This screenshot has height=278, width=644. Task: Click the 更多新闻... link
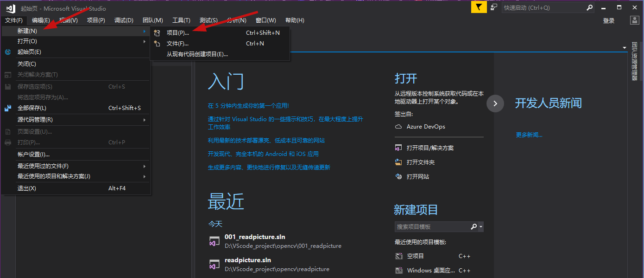[529, 135]
